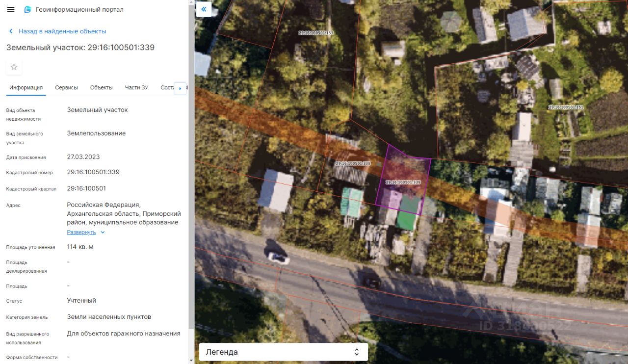628x364 pixels.
Task: Click the Вид разрешенного использования label
Action: coord(28,338)
